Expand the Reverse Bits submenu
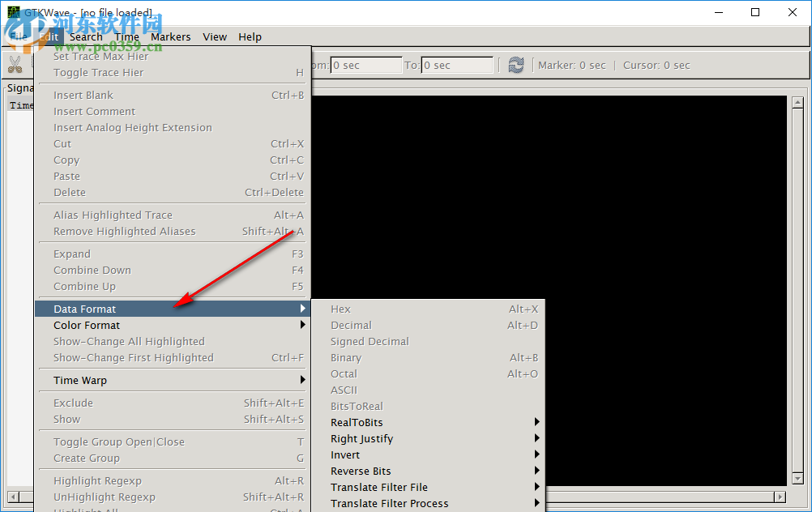Screen dimensions: 812x512 coord(428,471)
